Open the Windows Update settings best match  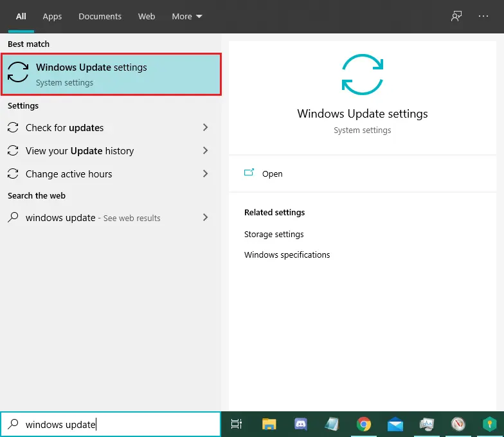coord(111,75)
